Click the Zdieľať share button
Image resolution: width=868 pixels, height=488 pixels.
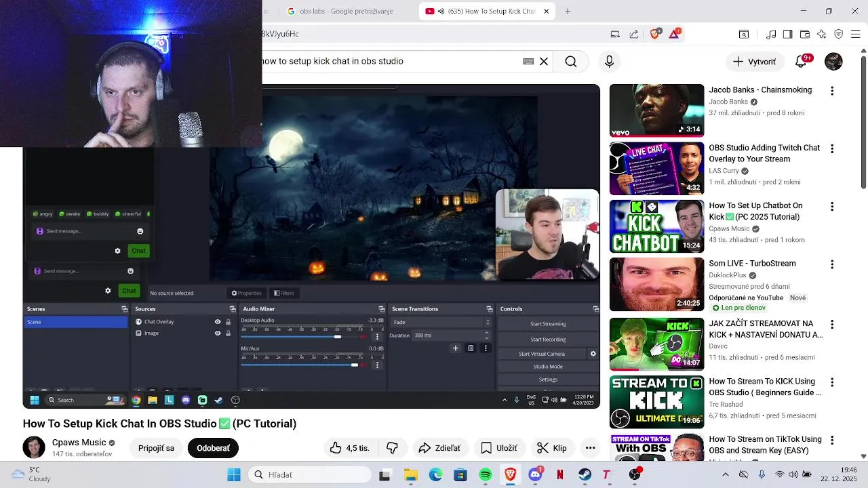coord(439,448)
